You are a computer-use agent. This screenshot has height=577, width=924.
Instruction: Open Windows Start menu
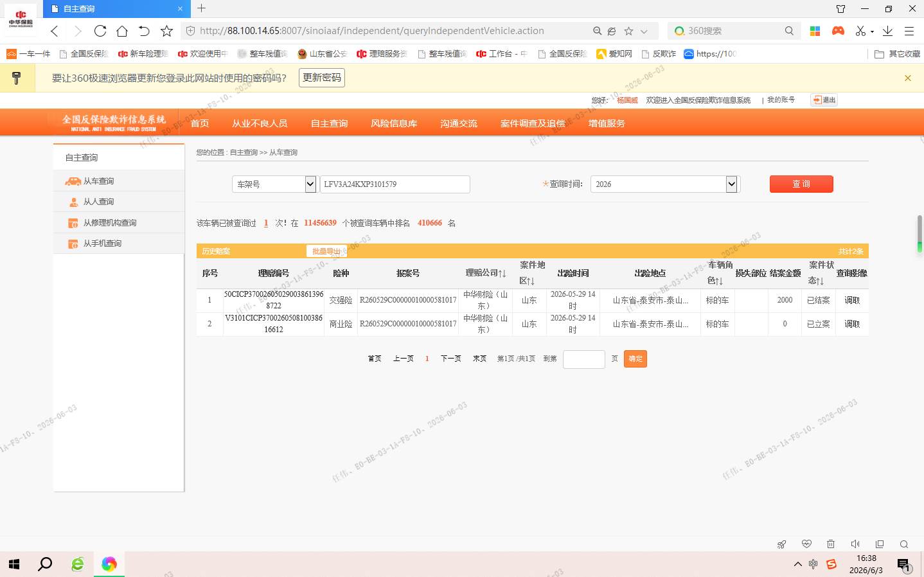tap(14, 564)
